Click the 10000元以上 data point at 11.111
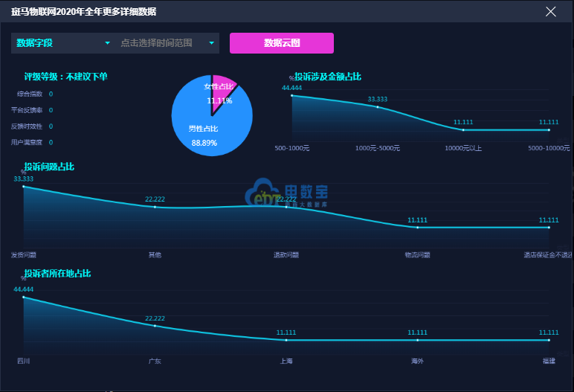 coord(463,129)
